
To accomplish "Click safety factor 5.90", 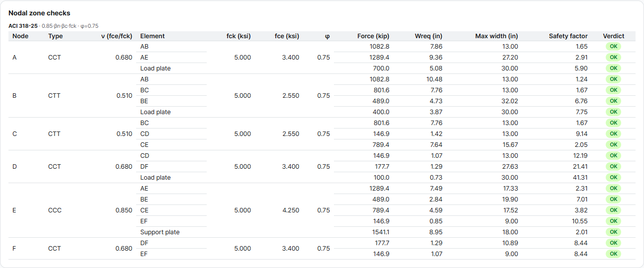I will tap(581, 68).
